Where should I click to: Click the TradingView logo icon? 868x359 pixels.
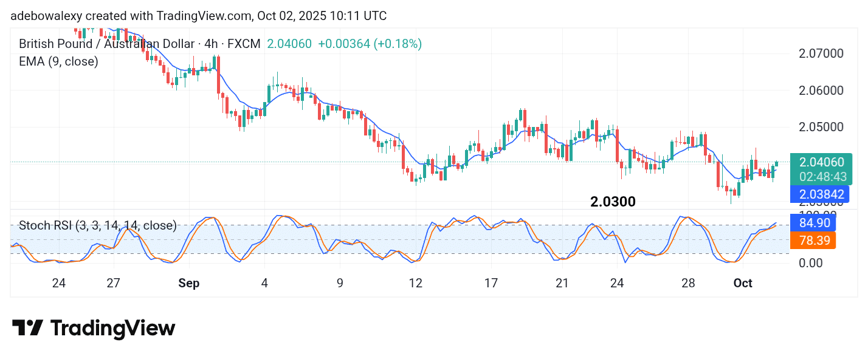pos(27,328)
